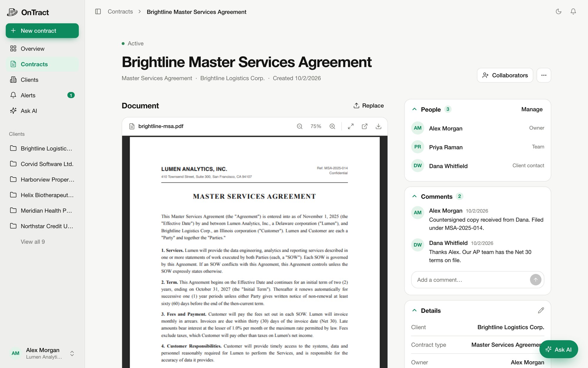Send comment with the arrow button
The height and width of the screenshot is (368, 588).
[536, 280]
